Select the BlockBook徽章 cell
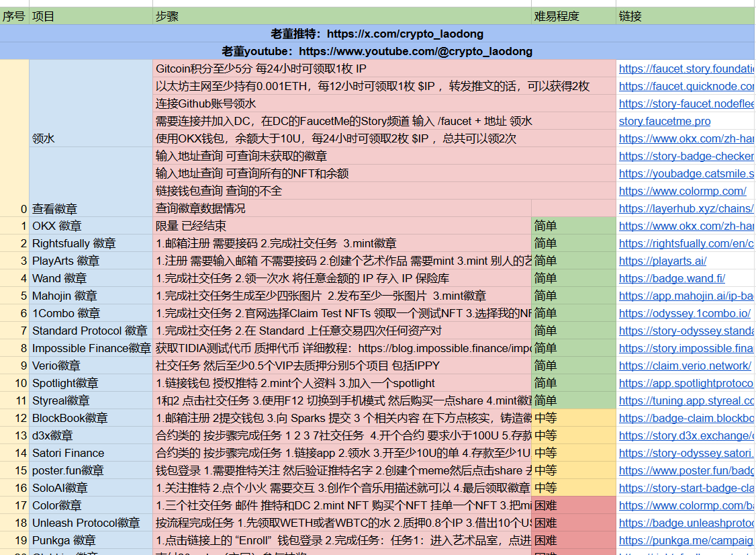Image resolution: width=756 pixels, height=555 pixels. coord(91,418)
